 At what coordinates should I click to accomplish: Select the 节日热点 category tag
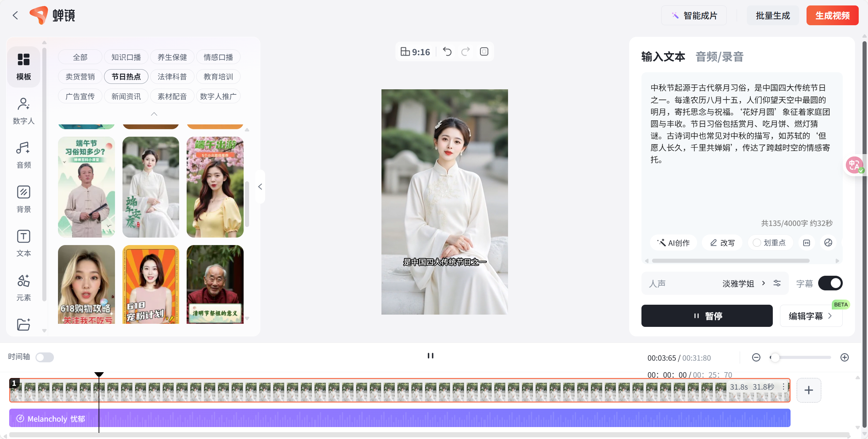(x=126, y=77)
